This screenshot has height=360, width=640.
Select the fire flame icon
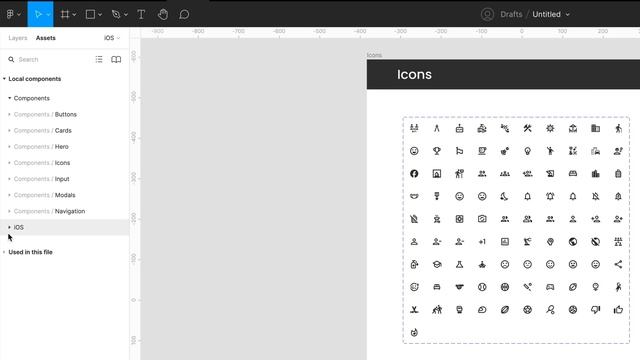click(414, 332)
